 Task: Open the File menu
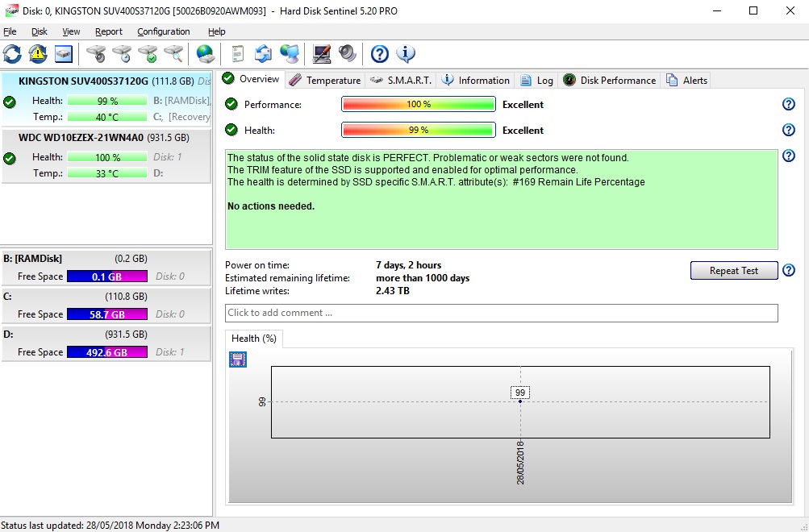[x=10, y=31]
